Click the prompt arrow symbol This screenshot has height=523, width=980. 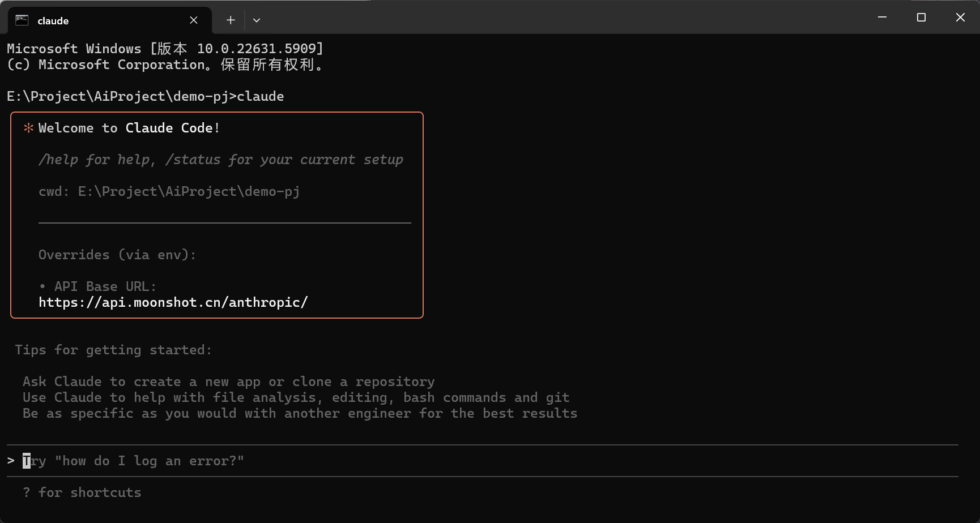[x=11, y=461]
